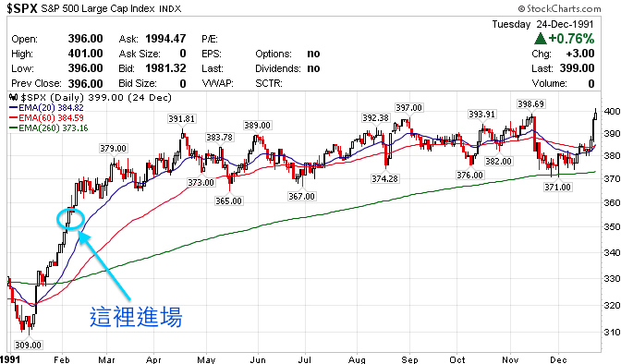Select the blue EMA(20) 384.82 legend entry
Image resolution: width=621 pixels, height=364 pixels.
point(46,108)
